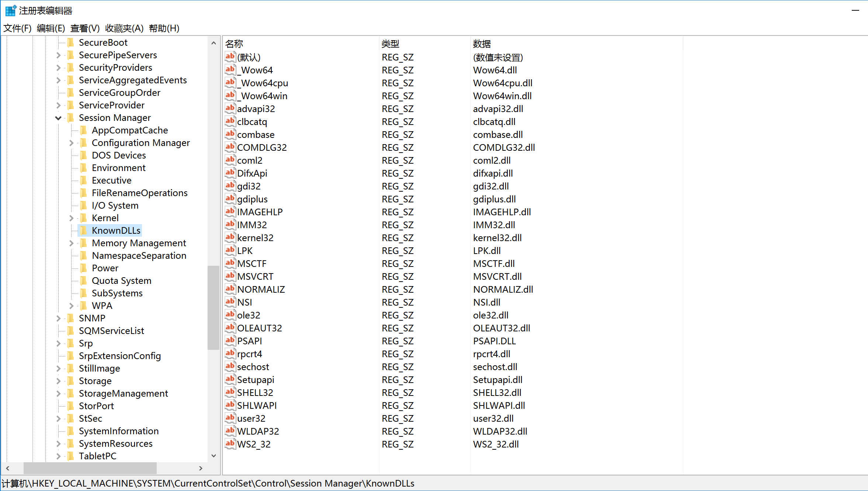Select the ab icon next to WS2_32
Viewport: 868px width, 491px height.
coord(230,444)
